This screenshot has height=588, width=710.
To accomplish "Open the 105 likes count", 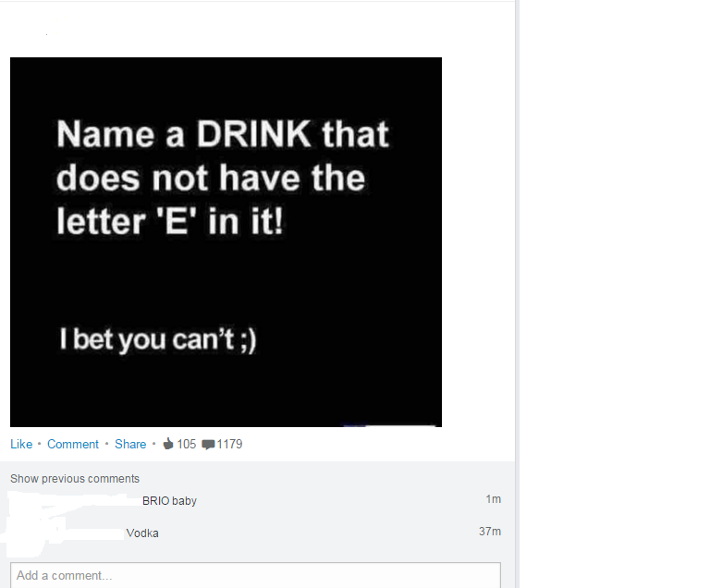I will pos(187,444).
